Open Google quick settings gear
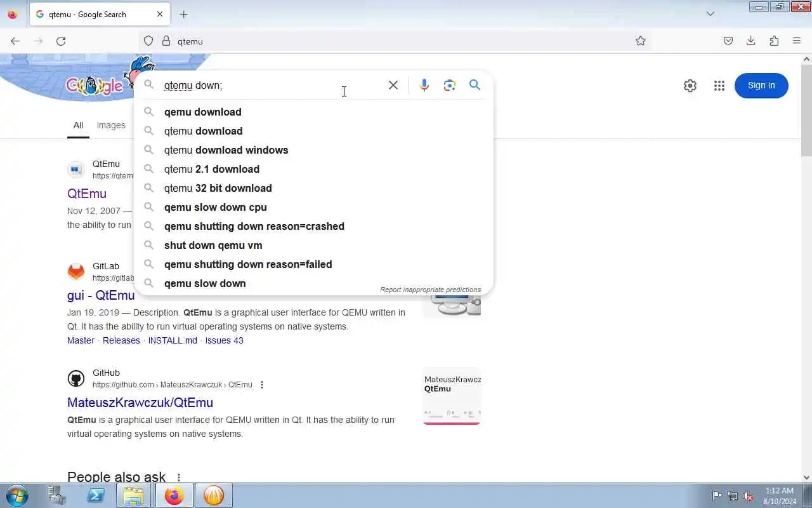812x508 pixels. 690,86
